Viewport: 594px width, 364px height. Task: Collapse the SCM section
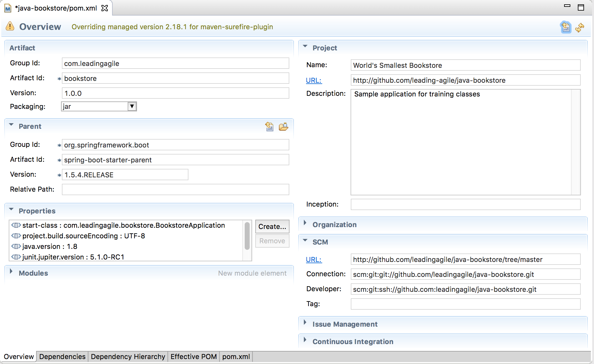click(x=305, y=240)
